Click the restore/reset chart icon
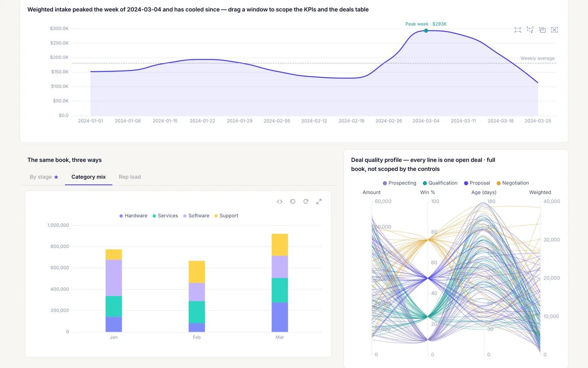Viewport: 588px width, 368px height. (293, 202)
